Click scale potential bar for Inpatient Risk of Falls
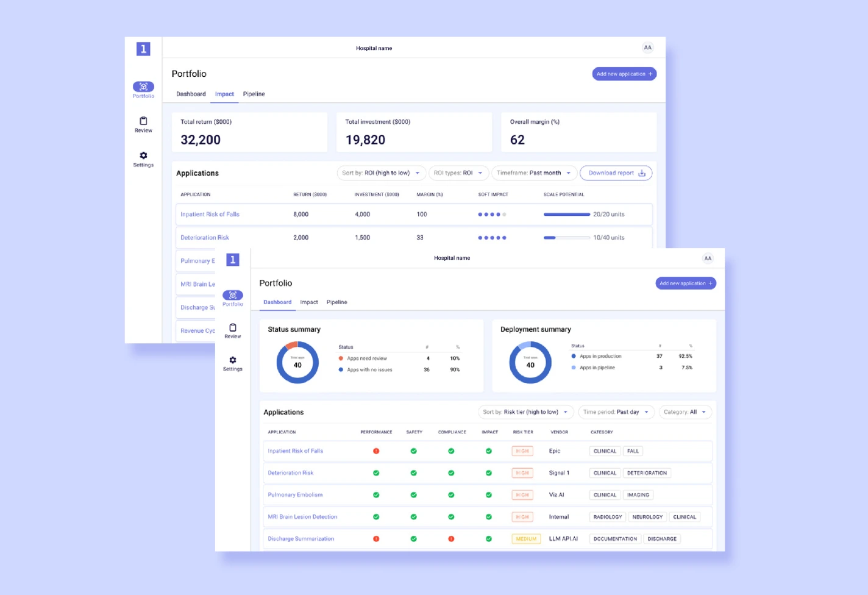The height and width of the screenshot is (595, 868). [566, 215]
